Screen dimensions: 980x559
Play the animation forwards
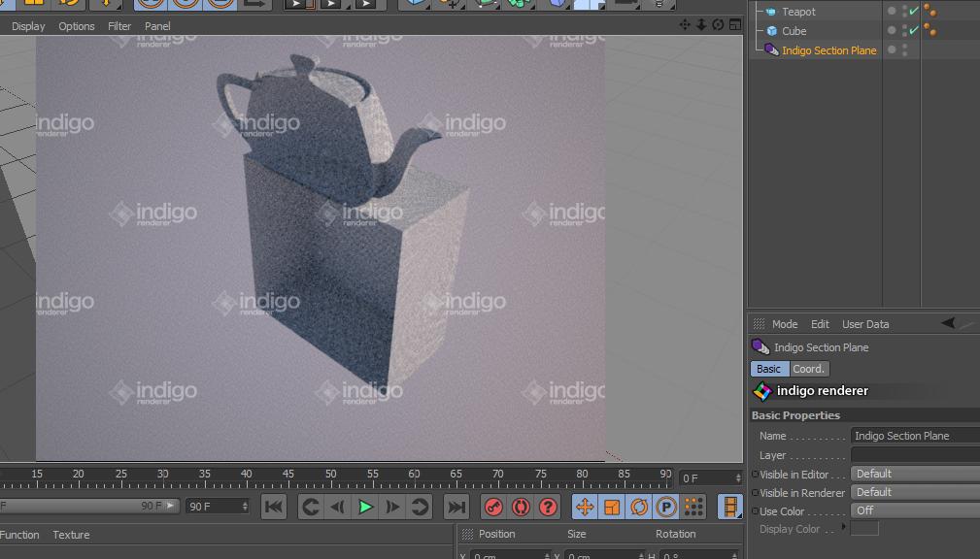365,507
